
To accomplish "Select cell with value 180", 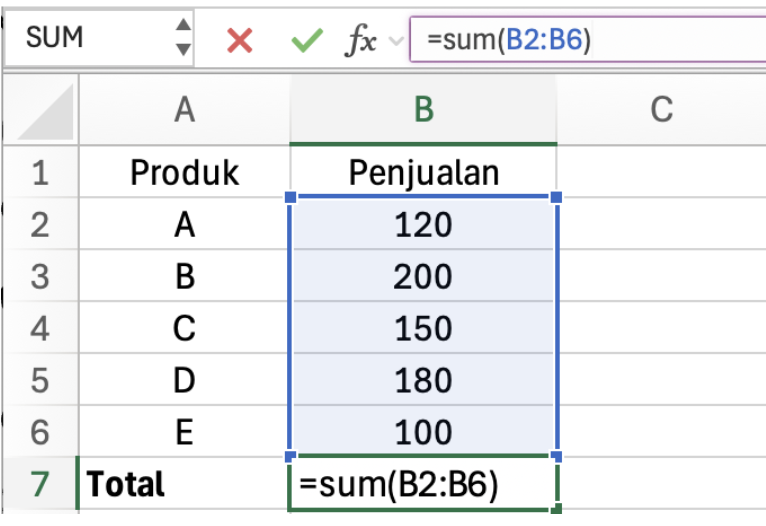I will click(423, 381).
